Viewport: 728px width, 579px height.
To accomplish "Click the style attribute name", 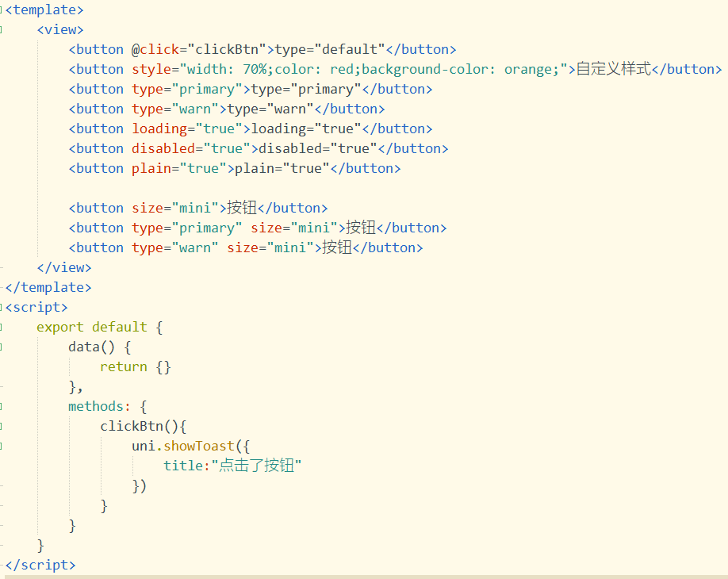I will pos(151,70).
